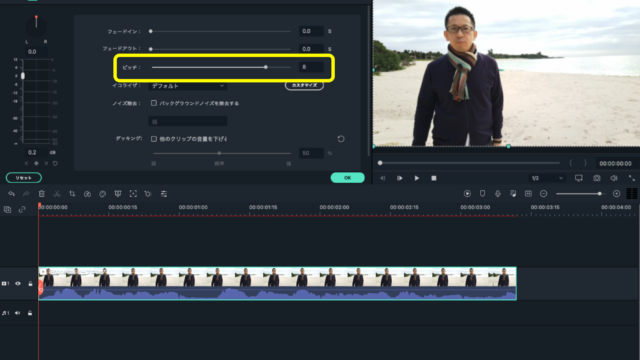
Task: Click the render preview icon
Action: [x=467, y=193]
